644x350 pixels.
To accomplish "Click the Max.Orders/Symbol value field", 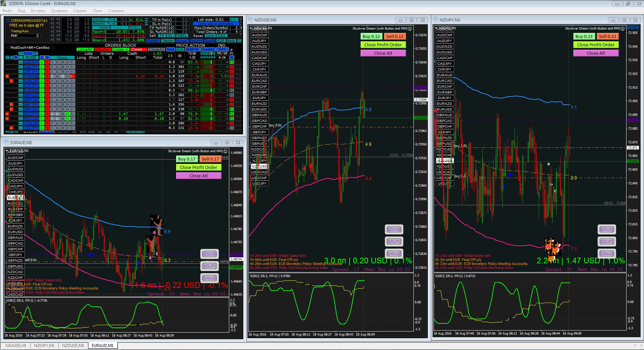I will pos(235,28).
